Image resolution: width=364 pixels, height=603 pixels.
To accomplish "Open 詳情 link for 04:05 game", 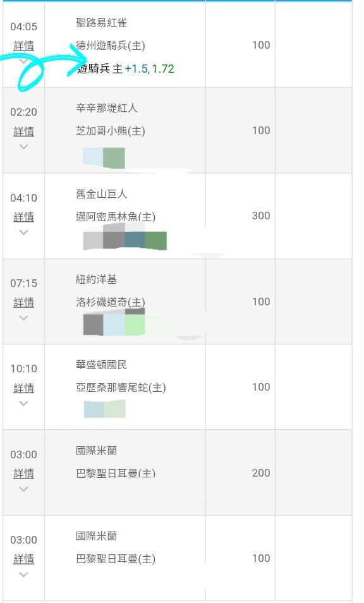I will 23,46.
